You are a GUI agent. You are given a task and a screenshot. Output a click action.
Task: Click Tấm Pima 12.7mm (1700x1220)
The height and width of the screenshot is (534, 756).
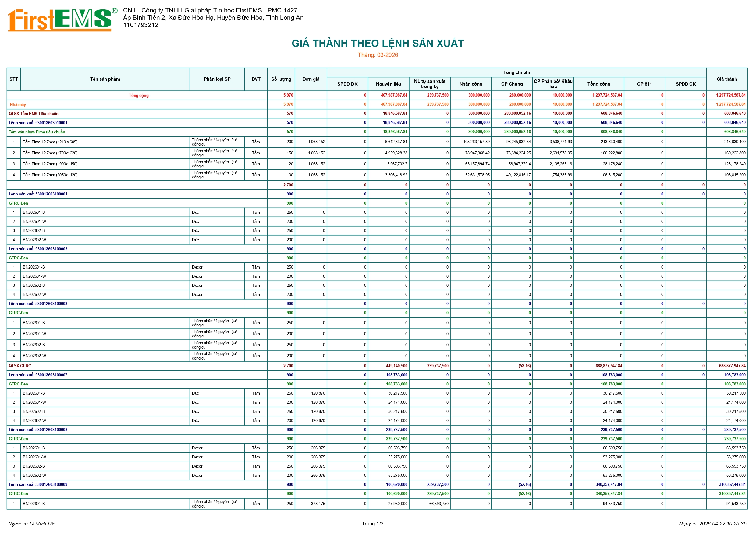pyautogui.click(x=50, y=153)
